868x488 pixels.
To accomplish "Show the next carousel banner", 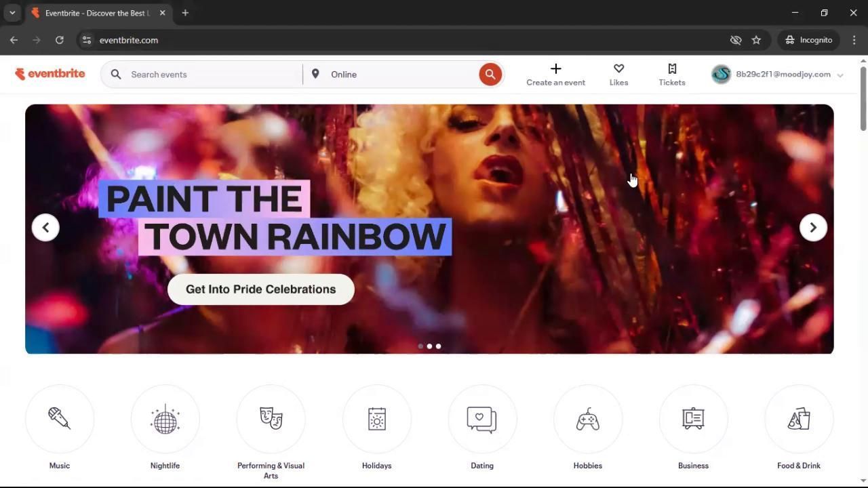I will click(812, 227).
